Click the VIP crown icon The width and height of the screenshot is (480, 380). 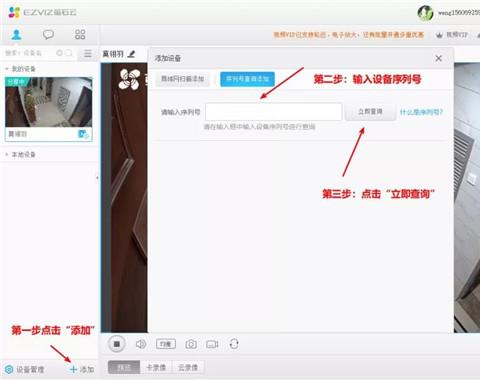439,35
